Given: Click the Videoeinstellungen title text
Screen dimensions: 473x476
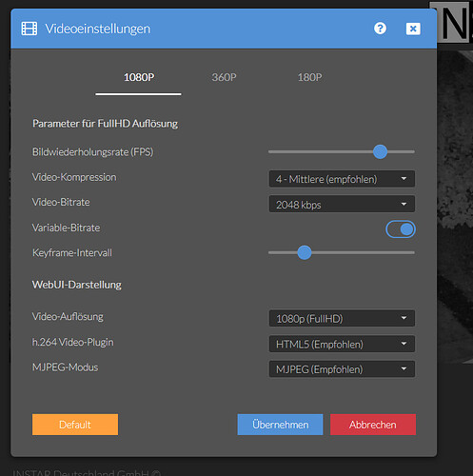Looking at the screenshot, I should (x=98, y=29).
